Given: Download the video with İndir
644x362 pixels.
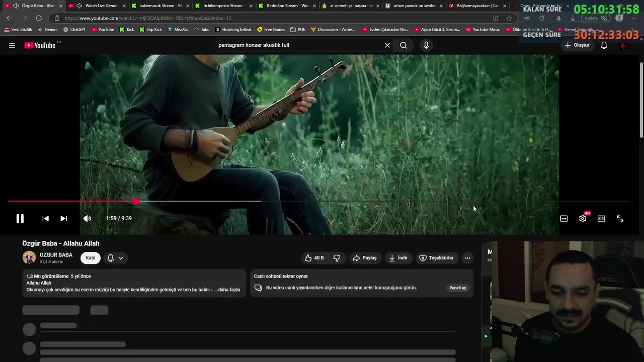Looking at the screenshot, I should tap(398, 258).
